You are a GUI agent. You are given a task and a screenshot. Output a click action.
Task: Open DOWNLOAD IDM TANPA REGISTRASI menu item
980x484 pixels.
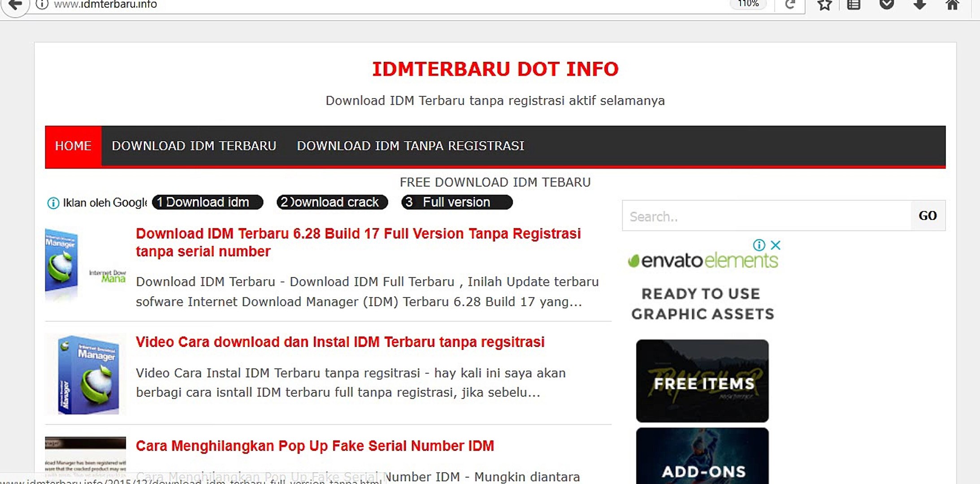click(x=410, y=146)
